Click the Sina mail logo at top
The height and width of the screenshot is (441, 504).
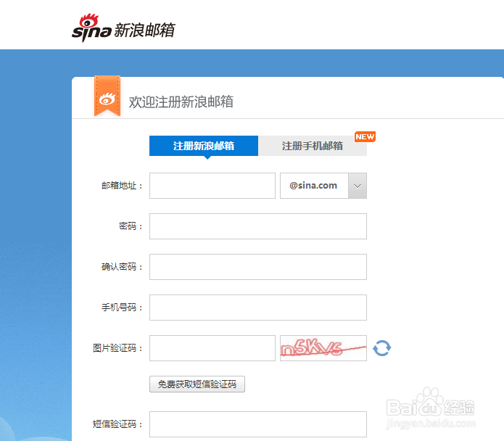tap(123, 28)
